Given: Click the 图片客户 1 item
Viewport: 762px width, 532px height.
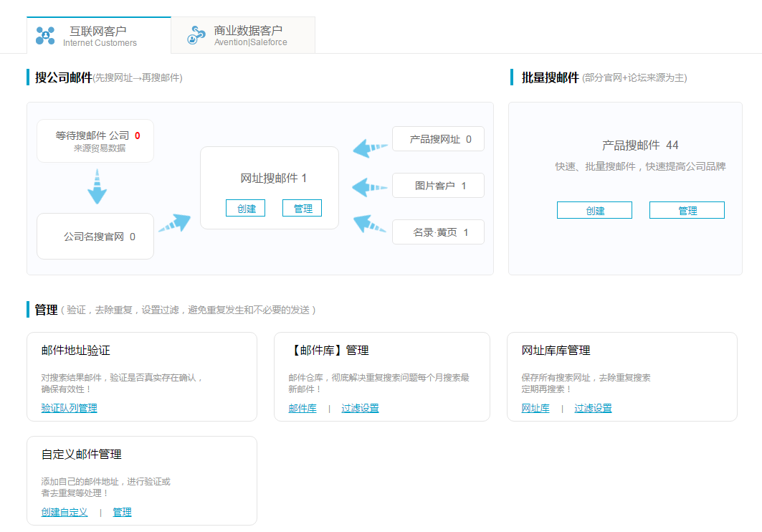Looking at the screenshot, I should (438, 185).
